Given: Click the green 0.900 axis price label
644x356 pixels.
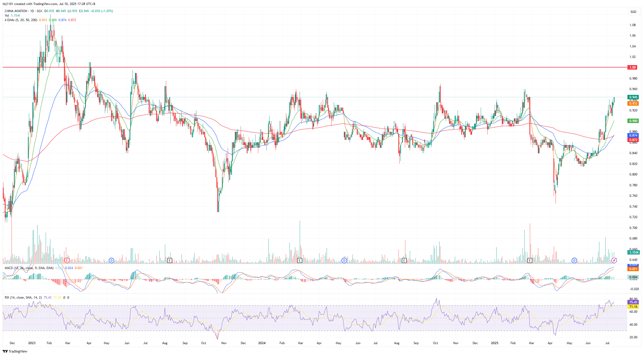Looking at the screenshot, I should pyautogui.click(x=633, y=121).
